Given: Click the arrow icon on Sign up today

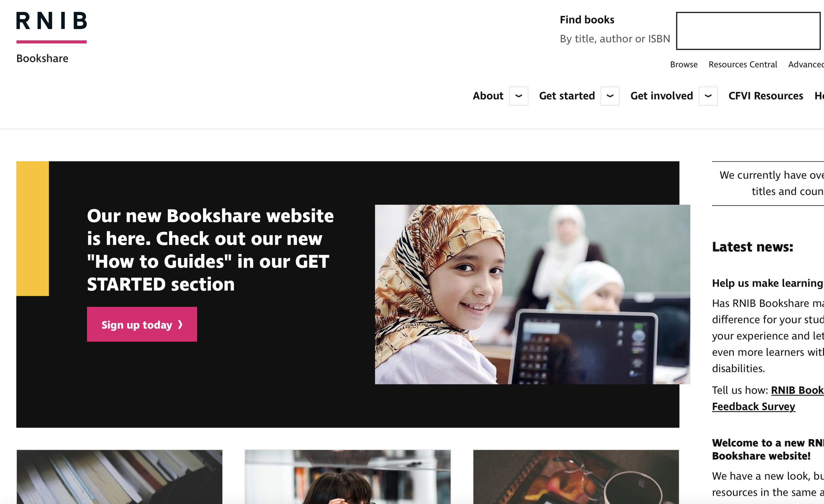Looking at the screenshot, I should pyautogui.click(x=180, y=324).
